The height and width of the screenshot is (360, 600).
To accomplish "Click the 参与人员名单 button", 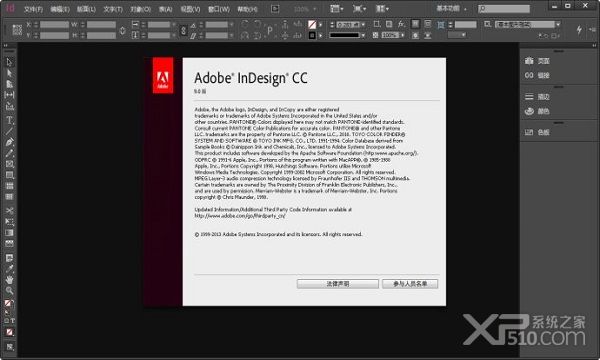I will [410, 284].
